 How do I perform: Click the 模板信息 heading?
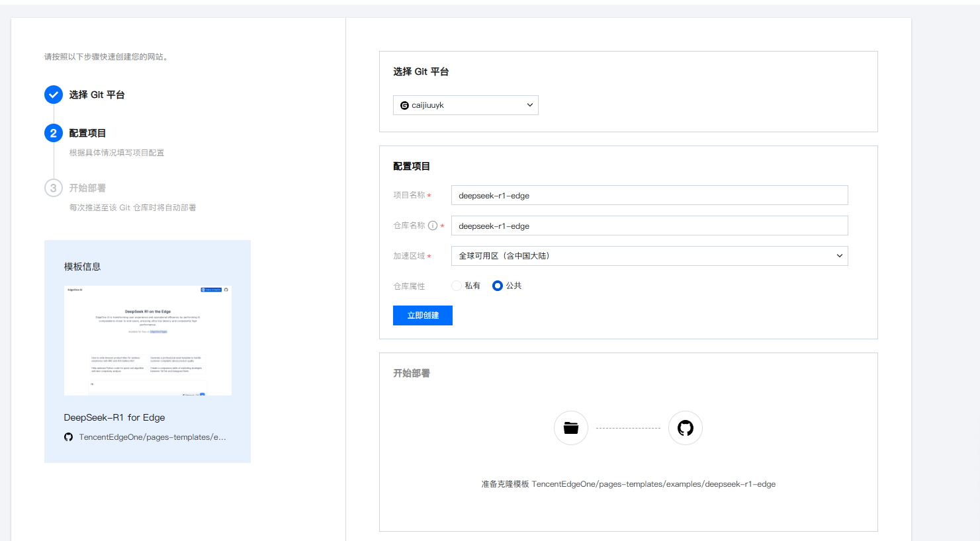pos(82,267)
